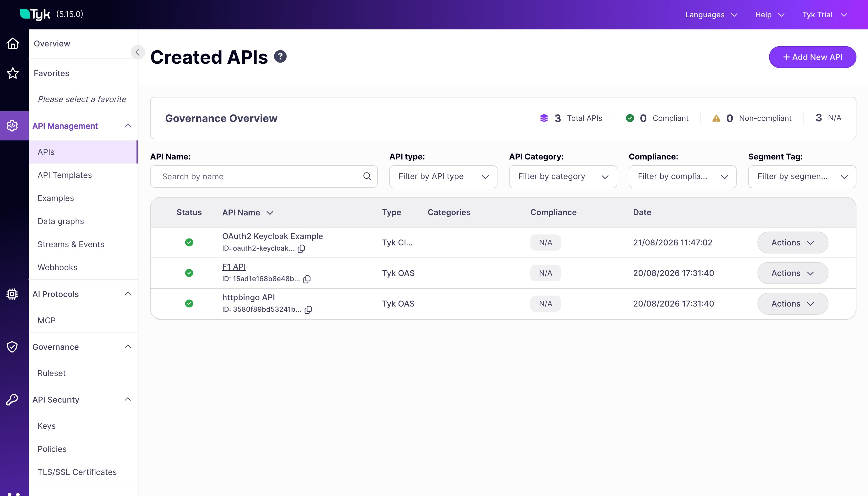Sort by API Name column

248,213
